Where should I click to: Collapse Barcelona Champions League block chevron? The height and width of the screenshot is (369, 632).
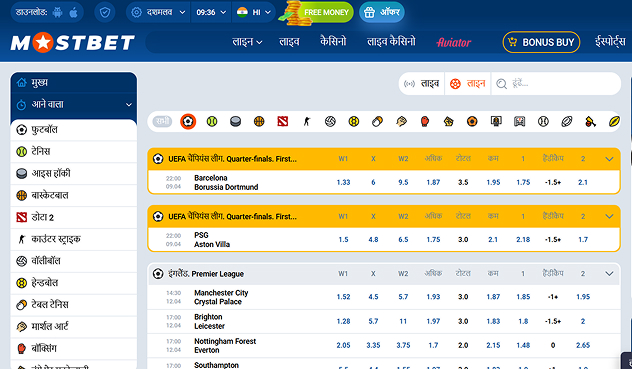609,159
